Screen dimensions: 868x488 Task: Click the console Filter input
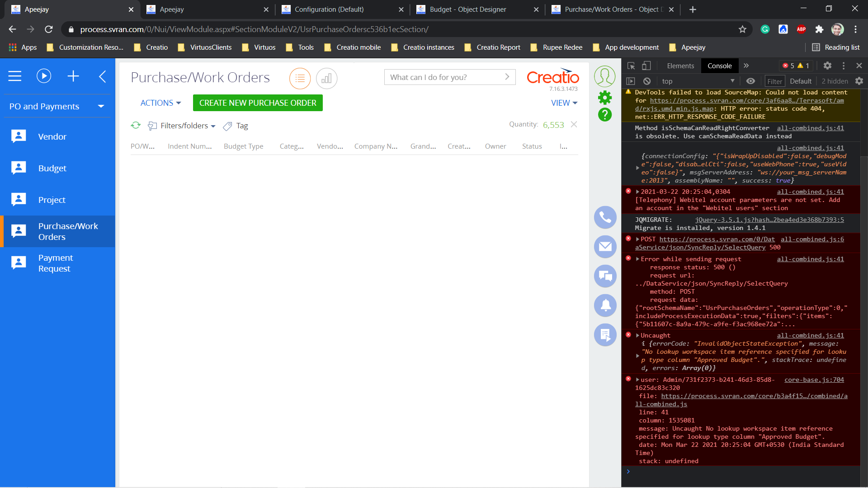774,81
